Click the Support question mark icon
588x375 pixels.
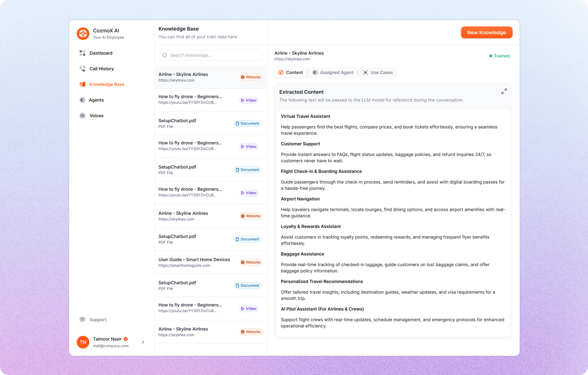tap(82, 319)
